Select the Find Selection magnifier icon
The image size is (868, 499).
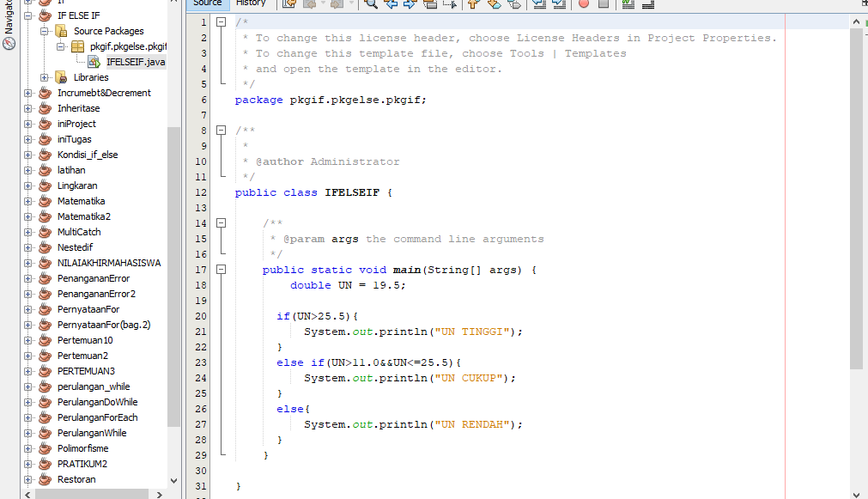pyautogui.click(x=371, y=5)
